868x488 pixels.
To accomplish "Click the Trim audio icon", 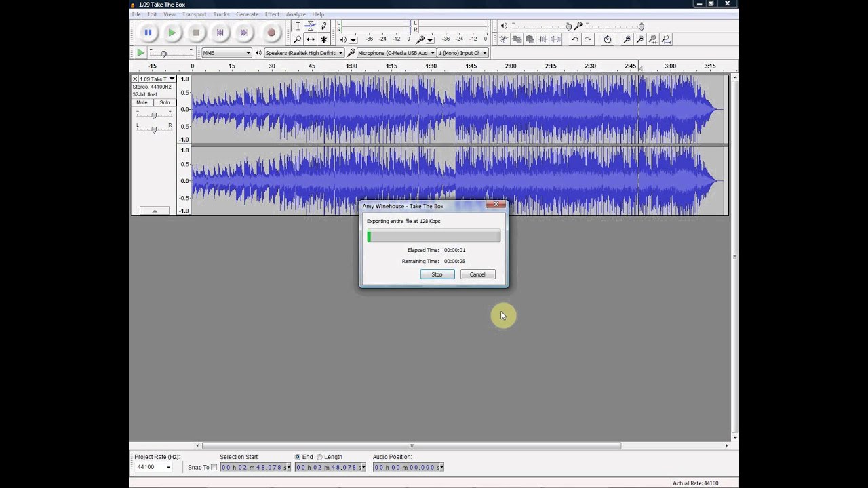I will click(542, 39).
